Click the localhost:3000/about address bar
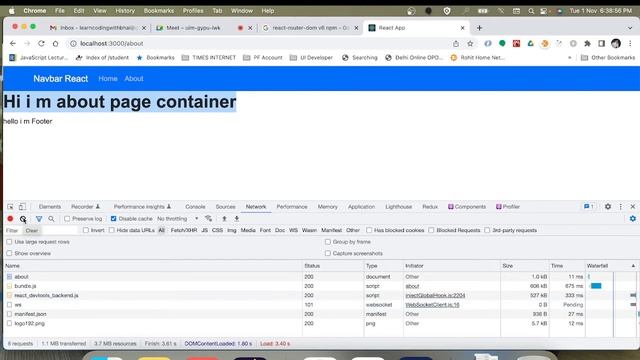The image size is (640, 360). pyautogui.click(x=111, y=43)
